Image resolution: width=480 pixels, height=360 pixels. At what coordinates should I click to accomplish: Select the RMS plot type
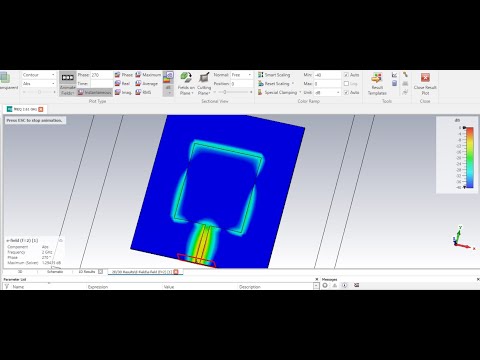tap(143, 92)
